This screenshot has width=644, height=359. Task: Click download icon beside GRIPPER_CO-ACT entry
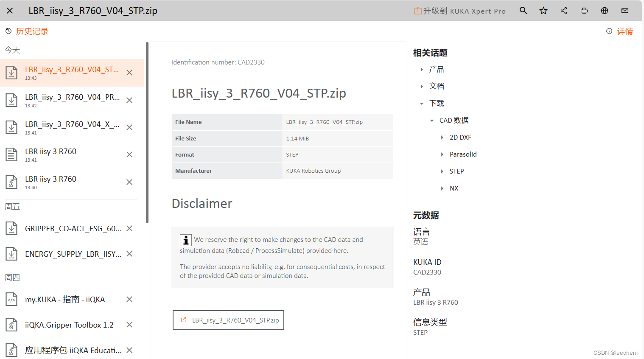[11, 228]
